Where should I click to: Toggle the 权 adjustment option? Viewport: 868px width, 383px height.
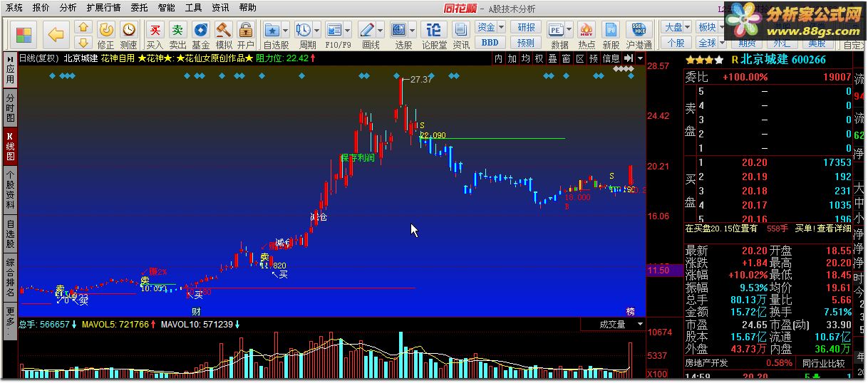[x=539, y=58]
